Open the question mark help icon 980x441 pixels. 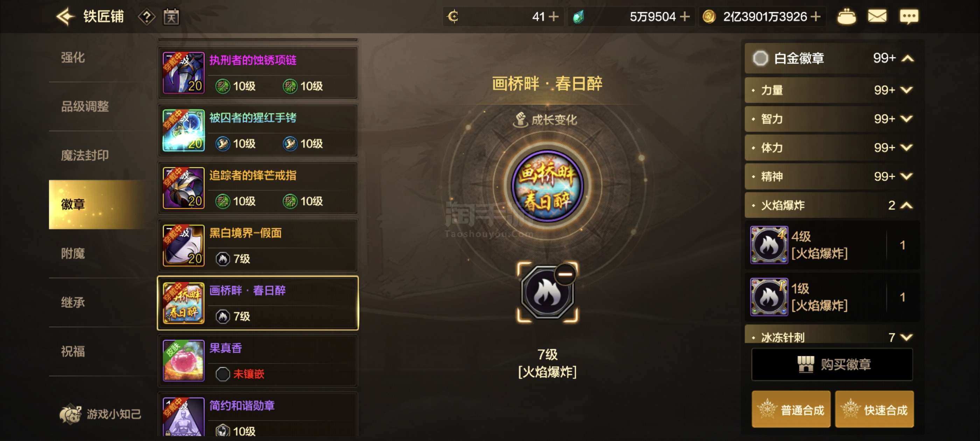click(146, 17)
